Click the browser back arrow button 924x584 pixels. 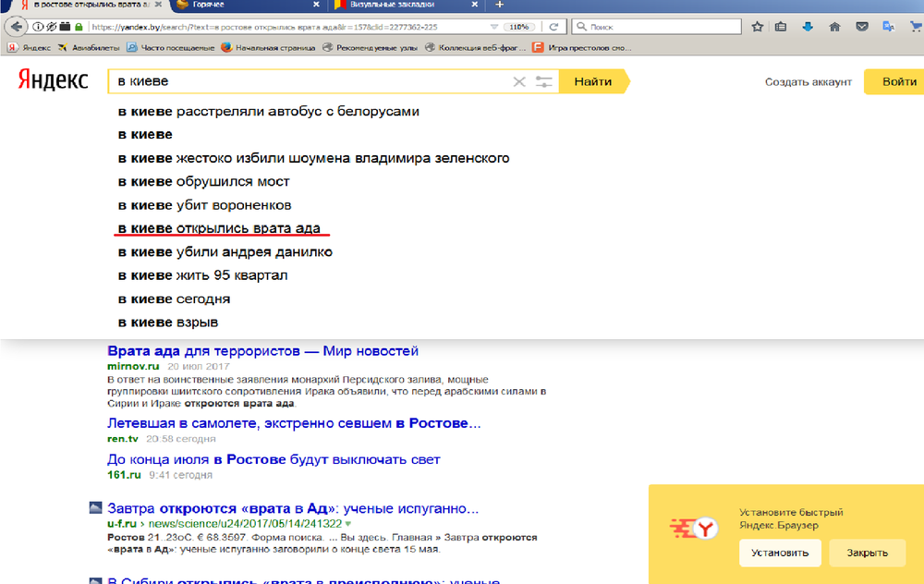click(x=15, y=27)
